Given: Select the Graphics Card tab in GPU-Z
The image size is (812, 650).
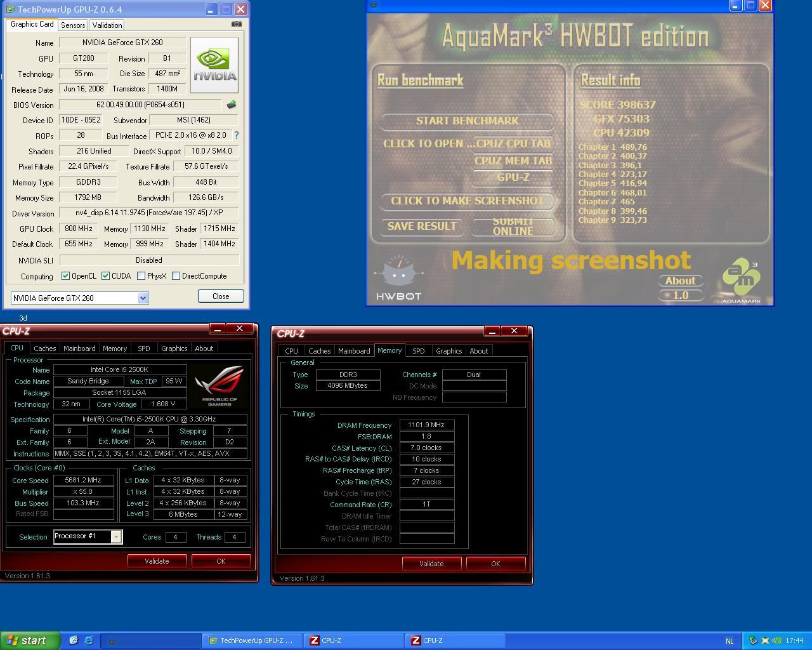Looking at the screenshot, I should click(x=32, y=24).
